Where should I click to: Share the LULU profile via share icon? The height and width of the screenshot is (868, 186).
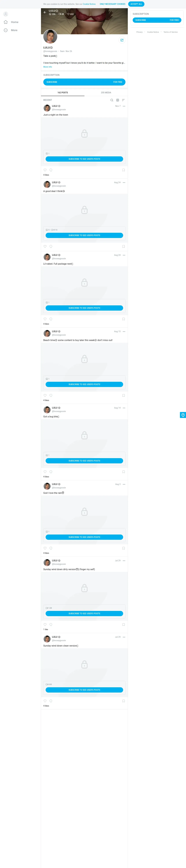click(x=122, y=40)
